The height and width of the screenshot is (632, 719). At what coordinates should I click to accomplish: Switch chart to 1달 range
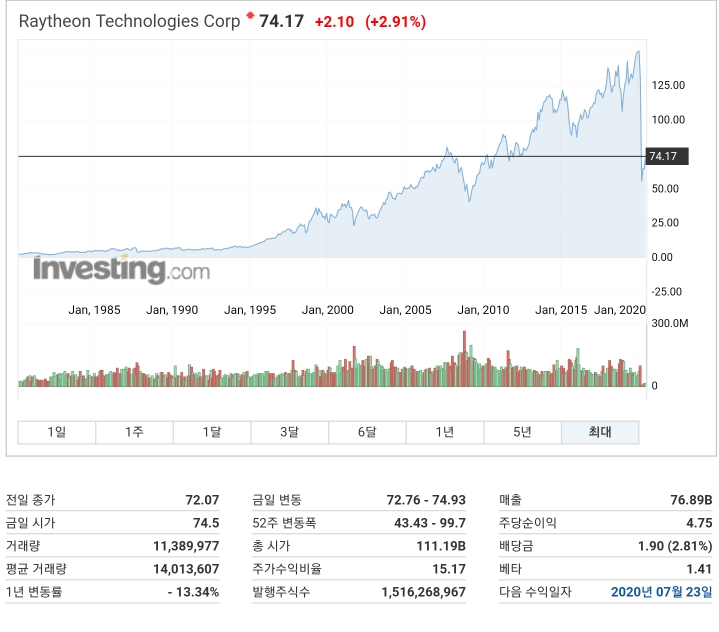[x=212, y=432]
